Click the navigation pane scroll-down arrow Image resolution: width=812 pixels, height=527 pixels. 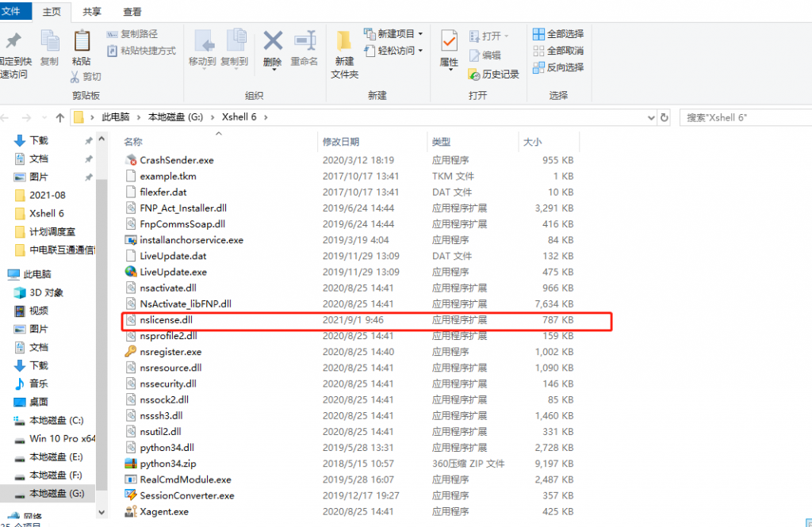101,512
